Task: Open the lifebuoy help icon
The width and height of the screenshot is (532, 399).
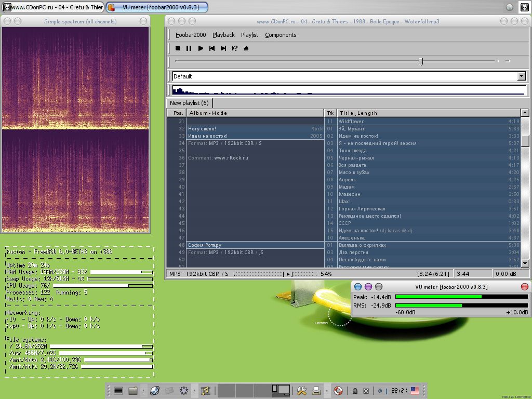Action: [x=338, y=391]
